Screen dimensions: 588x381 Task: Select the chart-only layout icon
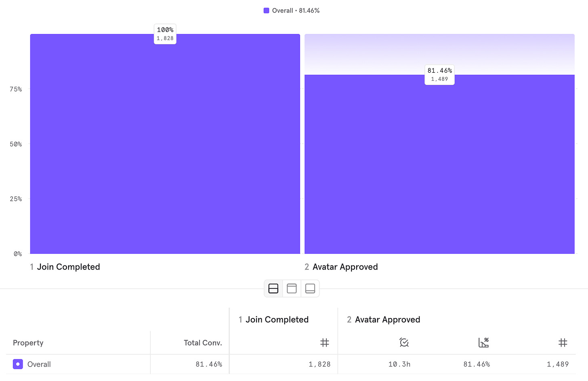[292, 288]
